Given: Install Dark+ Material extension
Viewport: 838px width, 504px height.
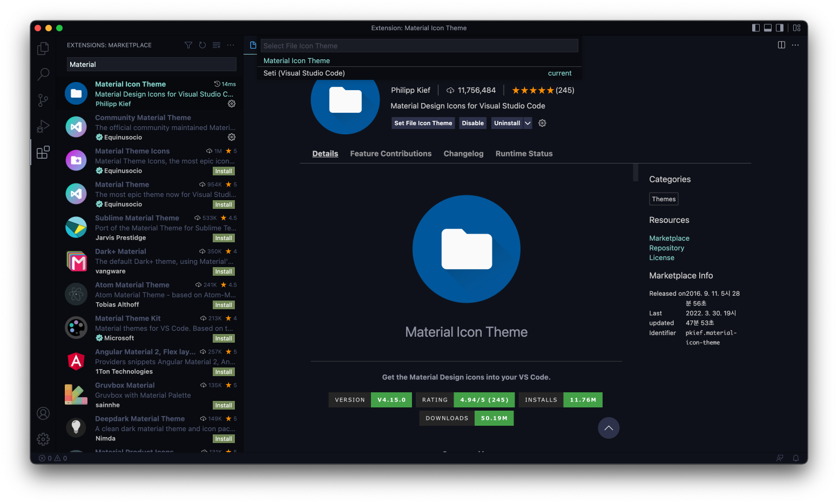Looking at the screenshot, I should (x=224, y=271).
